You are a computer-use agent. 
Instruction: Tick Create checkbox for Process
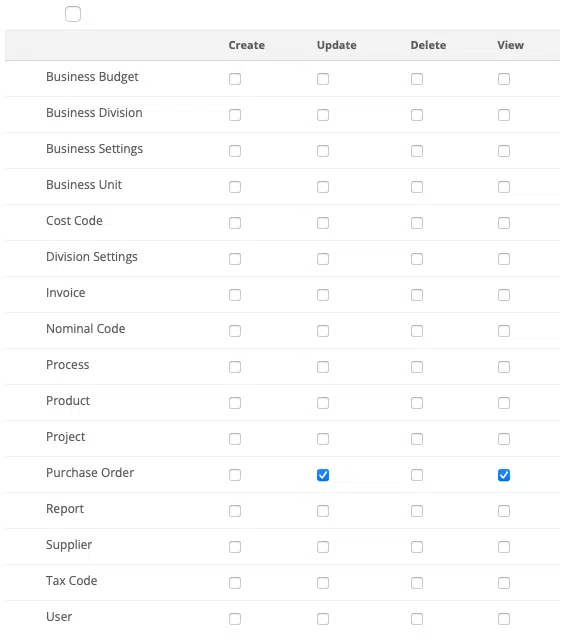point(235,367)
